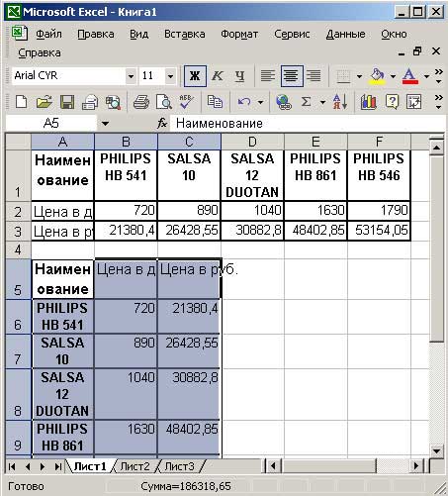Click the Borders icon
The height and width of the screenshot is (496, 448).
tap(343, 76)
